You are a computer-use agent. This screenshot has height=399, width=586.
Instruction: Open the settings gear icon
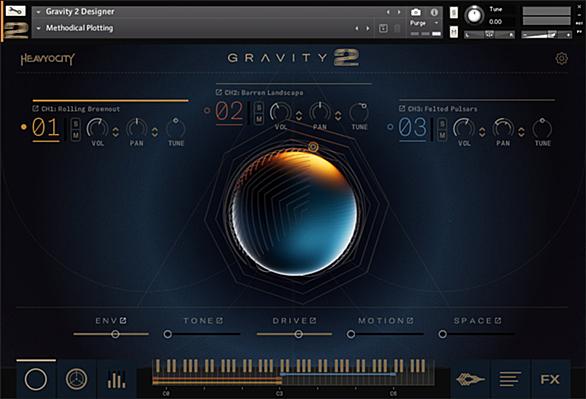[x=561, y=58]
